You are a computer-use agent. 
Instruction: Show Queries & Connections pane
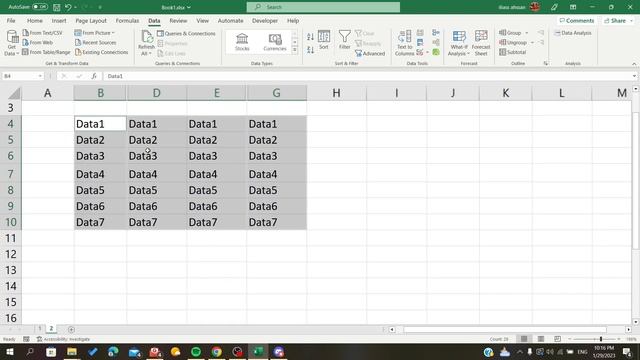pyautogui.click(x=186, y=33)
